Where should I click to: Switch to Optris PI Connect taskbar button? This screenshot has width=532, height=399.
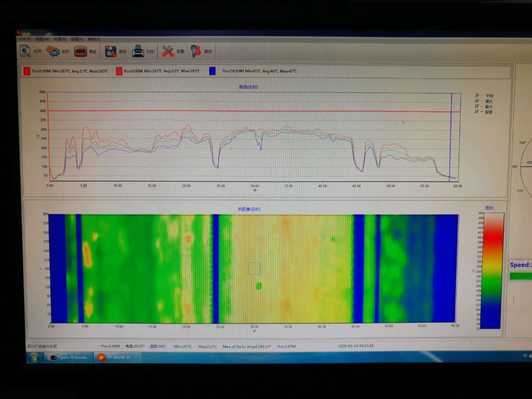click(x=69, y=357)
